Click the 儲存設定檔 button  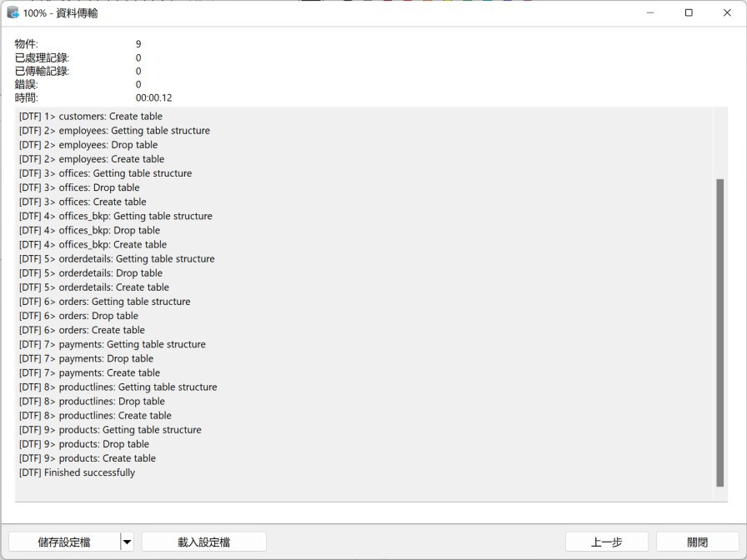pyautogui.click(x=64, y=542)
